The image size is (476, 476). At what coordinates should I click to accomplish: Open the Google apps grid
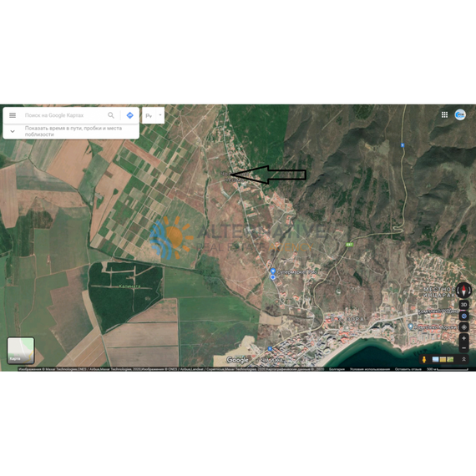(444, 114)
